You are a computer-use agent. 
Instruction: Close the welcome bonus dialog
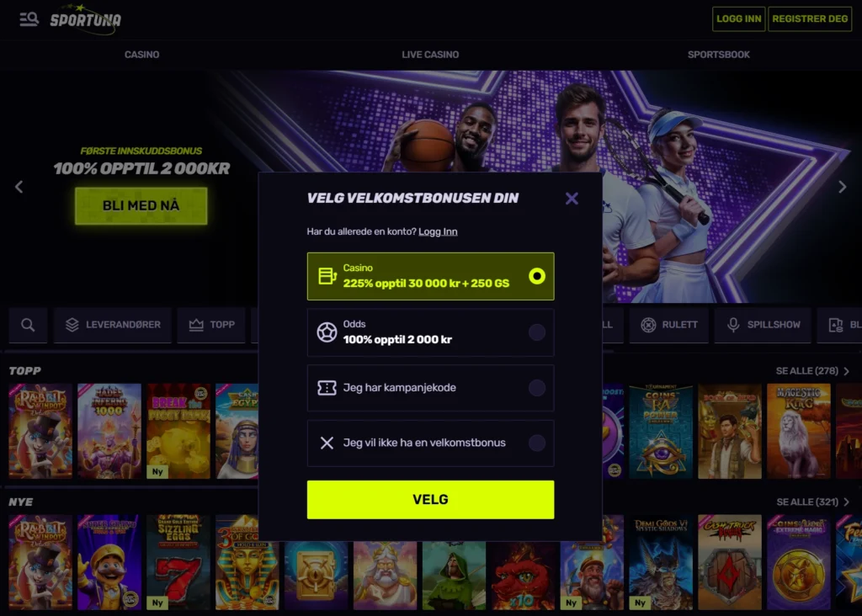click(x=572, y=199)
